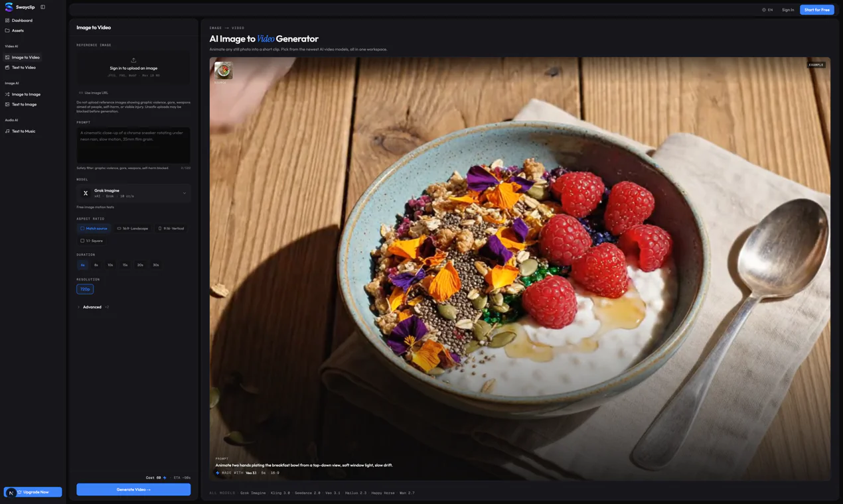
Task: Select Match source aspect ratio
Action: pyautogui.click(x=94, y=228)
